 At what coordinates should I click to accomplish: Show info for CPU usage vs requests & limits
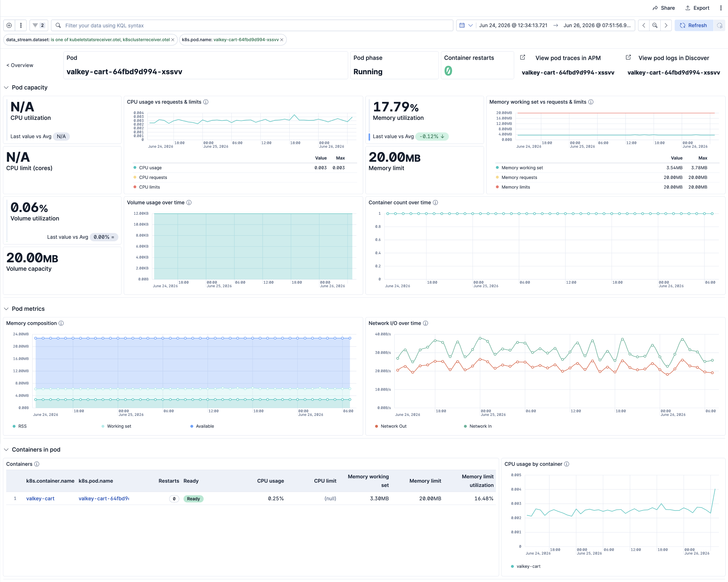click(x=206, y=102)
